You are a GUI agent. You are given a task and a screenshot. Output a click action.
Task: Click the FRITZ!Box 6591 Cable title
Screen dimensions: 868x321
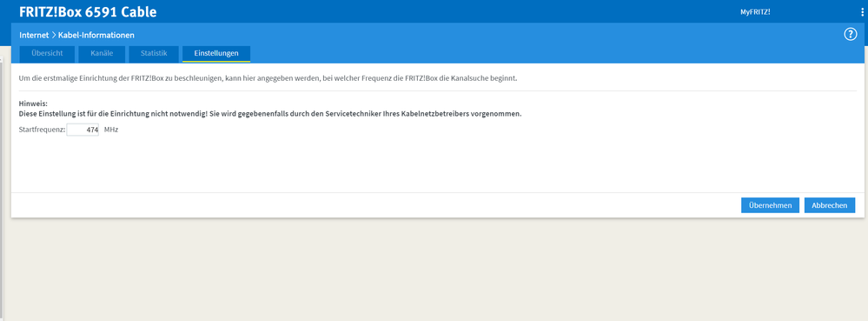click(88, 11)
